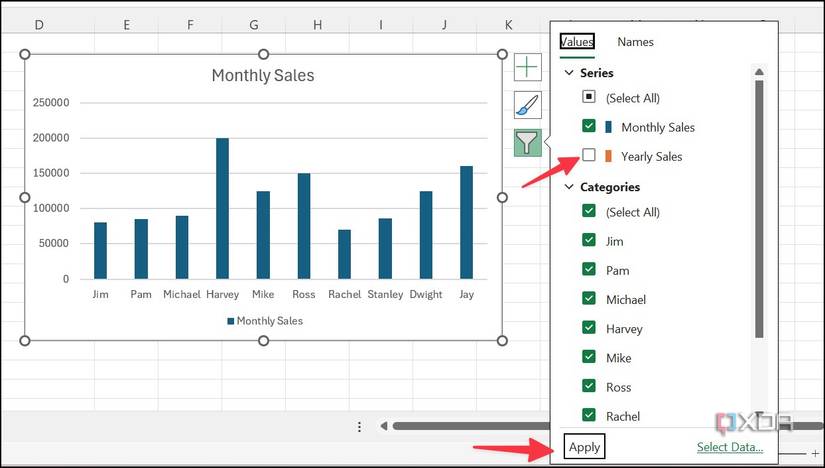Click the Ross bar in the chart

(304, 226)
